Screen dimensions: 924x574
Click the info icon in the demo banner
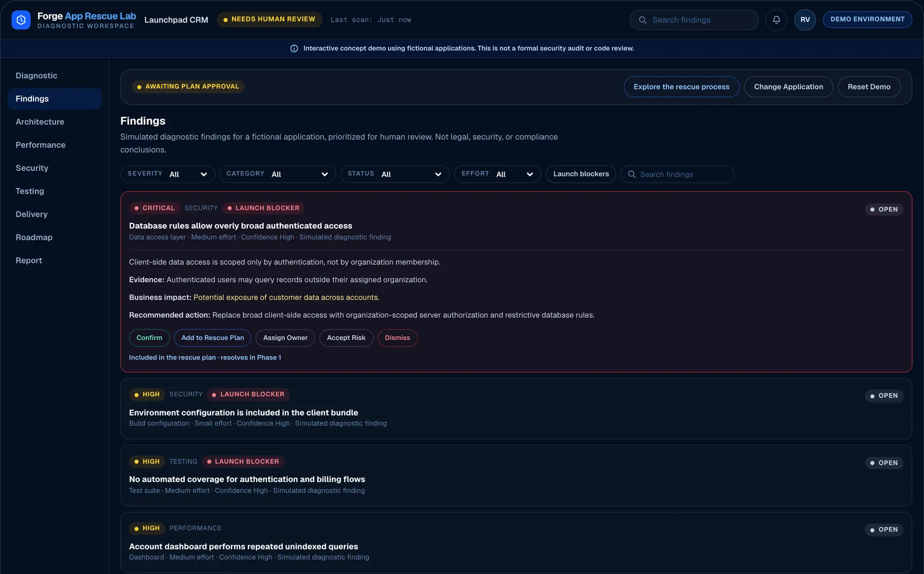294,48
